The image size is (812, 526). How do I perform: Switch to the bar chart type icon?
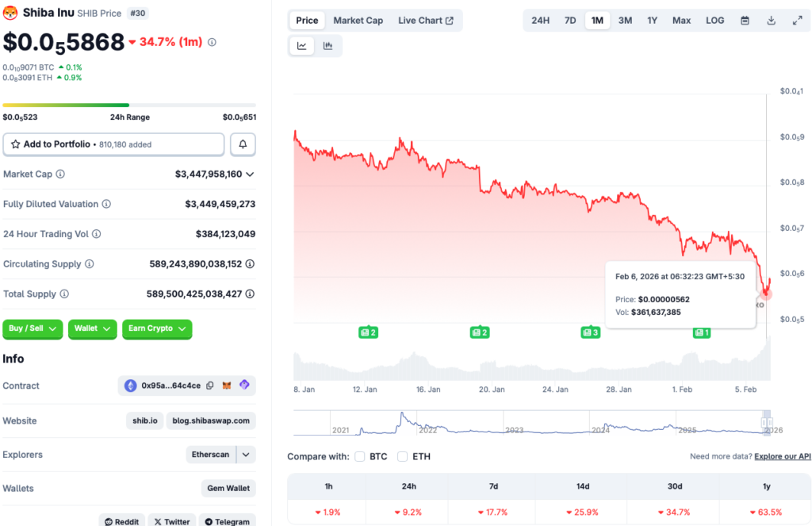coord(327,45)
